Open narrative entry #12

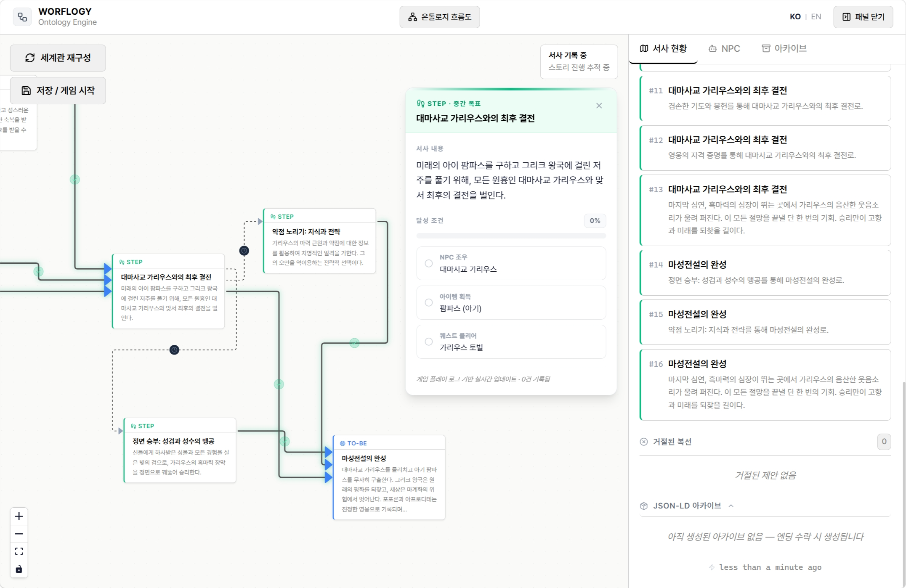765,148
